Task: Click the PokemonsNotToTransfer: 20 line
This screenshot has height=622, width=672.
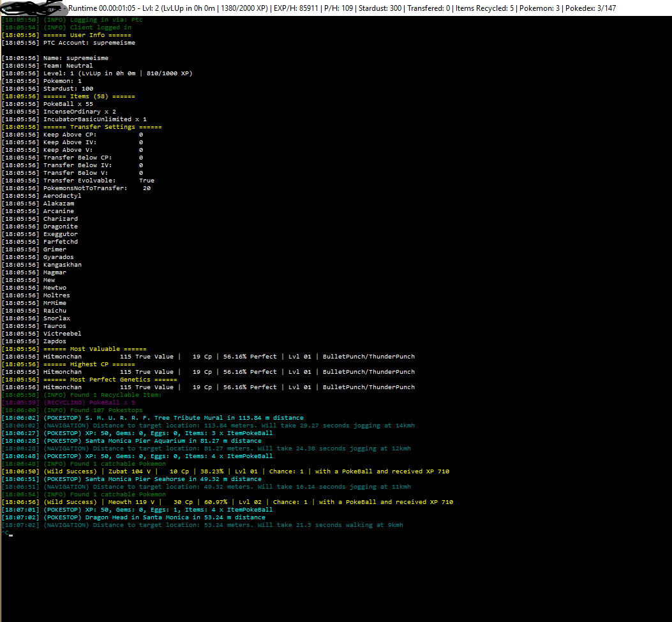Action: 96,188
